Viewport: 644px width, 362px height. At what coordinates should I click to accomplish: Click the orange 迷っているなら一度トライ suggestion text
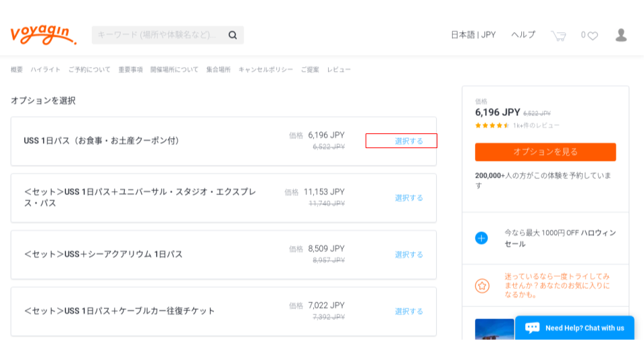click(x=557, y=286)
